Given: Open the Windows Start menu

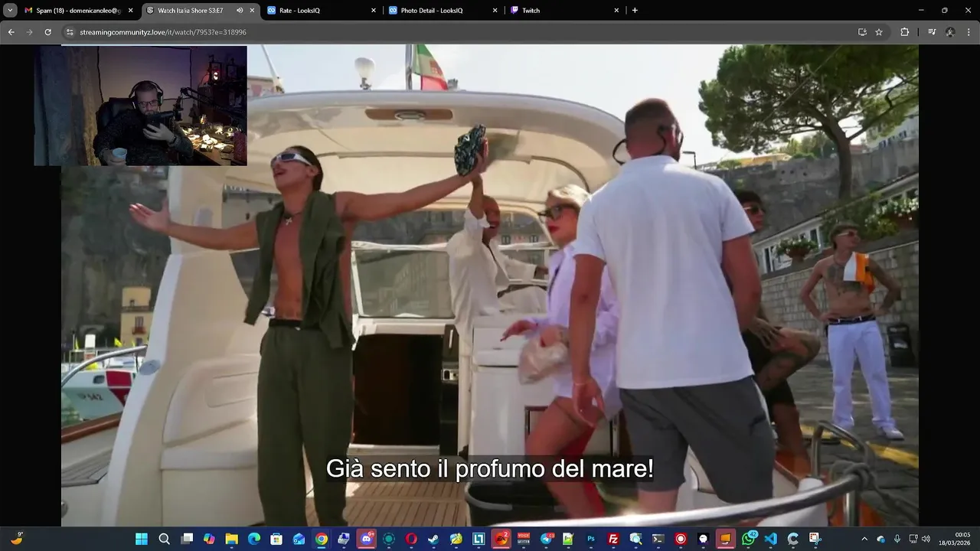Looking at the screenshot, I should pos(142,539).
